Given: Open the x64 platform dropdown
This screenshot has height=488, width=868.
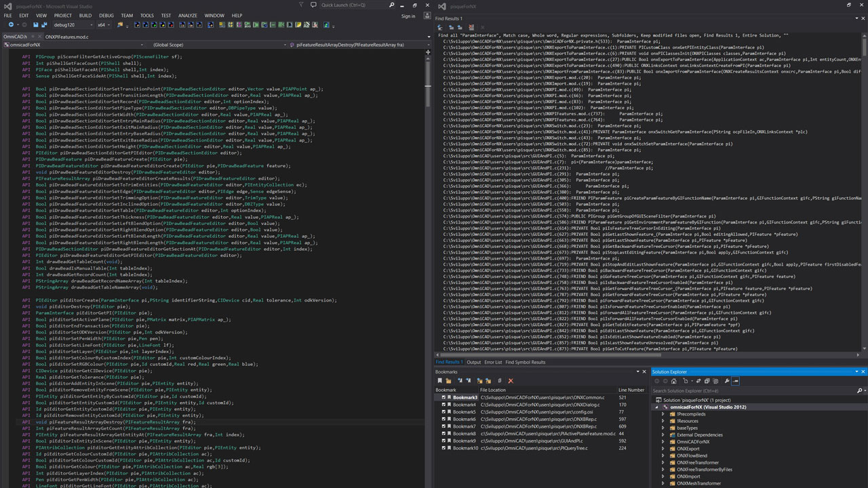Looking at the screenshot, I should (x=104, y=24).
